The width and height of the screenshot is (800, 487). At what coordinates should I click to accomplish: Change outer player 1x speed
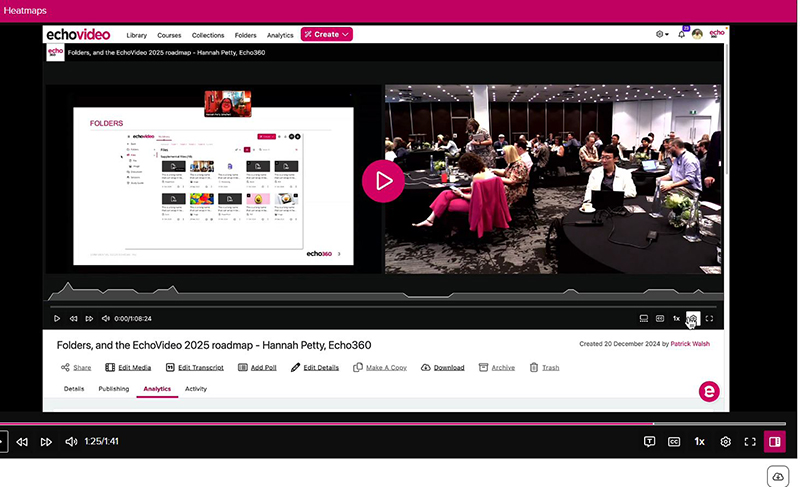(699, 442)
